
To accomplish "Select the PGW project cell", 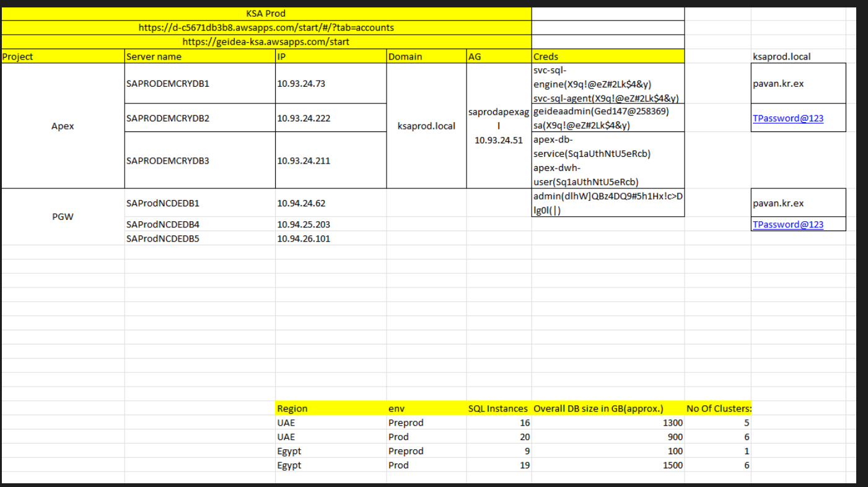I will [x=62, y=217].
